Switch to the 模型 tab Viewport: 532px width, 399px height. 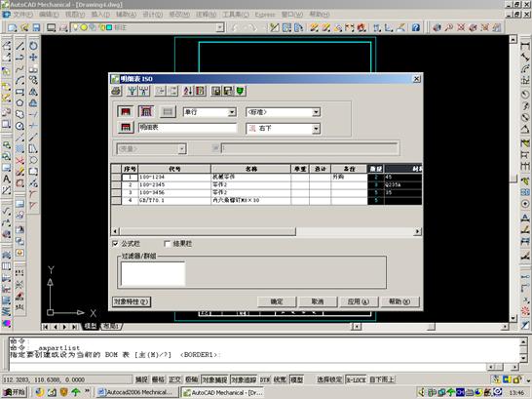pyautogui.click(x=91, y=327)
